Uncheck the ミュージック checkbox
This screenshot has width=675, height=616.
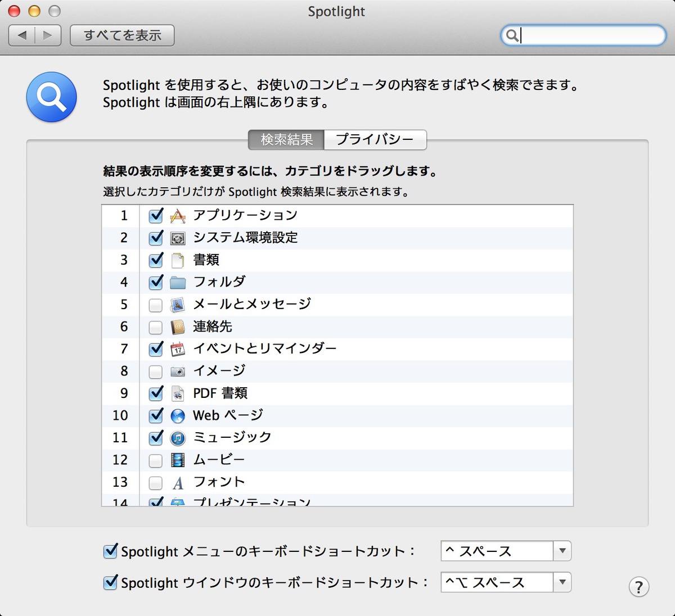pyautogui.click(x=156, y=437)
